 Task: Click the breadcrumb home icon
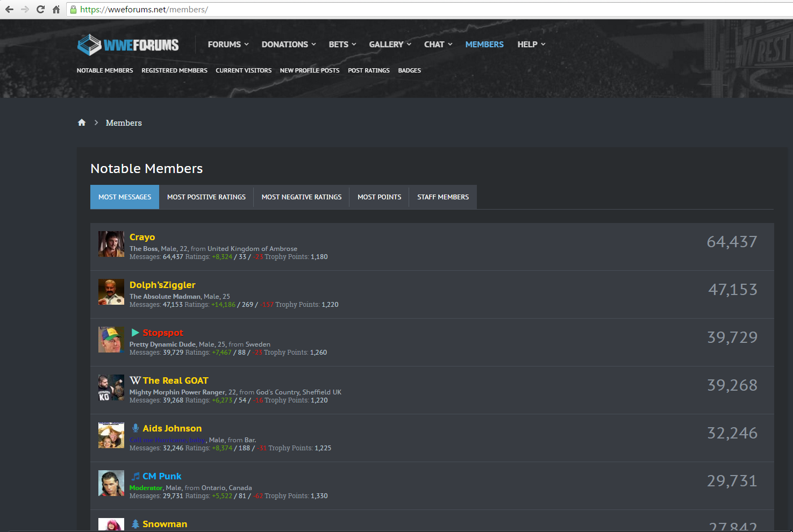point(82,123)
